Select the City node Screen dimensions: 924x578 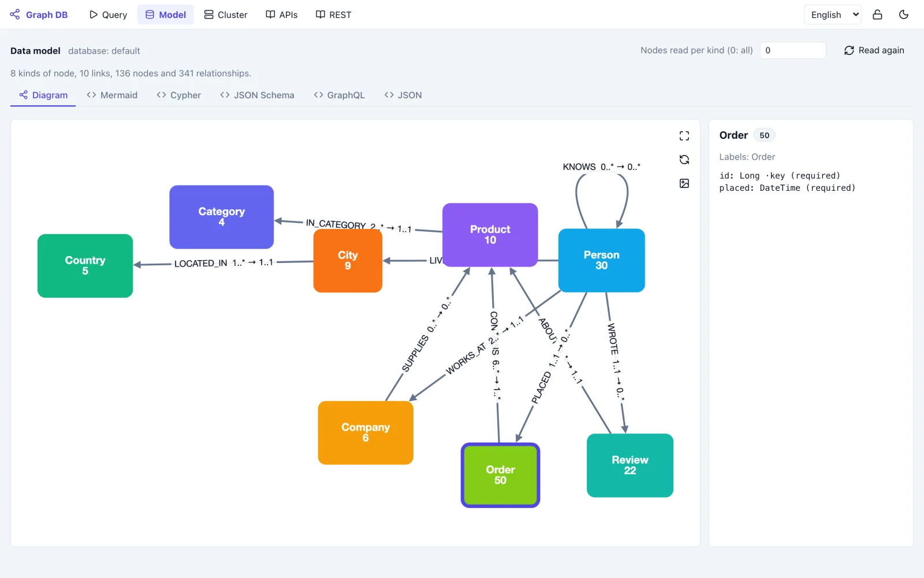click(348, 261)
